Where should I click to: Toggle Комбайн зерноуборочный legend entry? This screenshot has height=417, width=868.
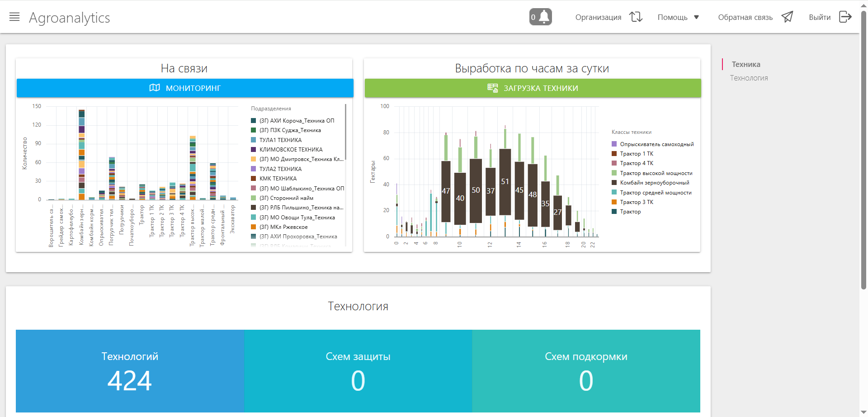pos(654,183)
